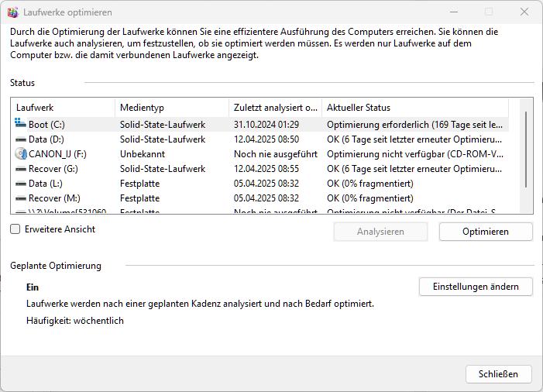Click the drive list vertical scrollbar

pyautogui.click(x=526, y=147)
